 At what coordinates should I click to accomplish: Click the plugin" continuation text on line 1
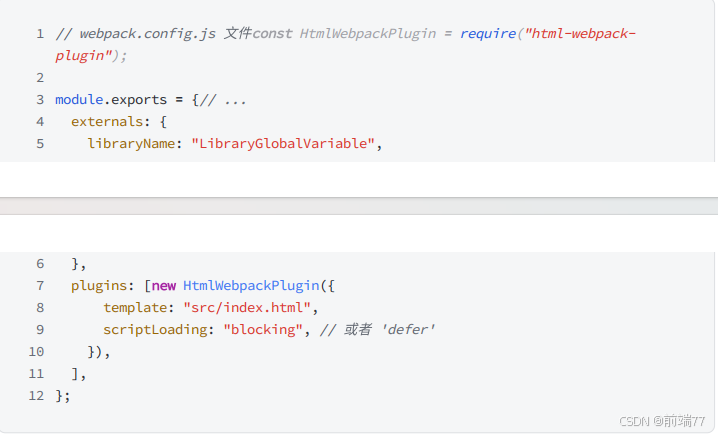[84, 56]
